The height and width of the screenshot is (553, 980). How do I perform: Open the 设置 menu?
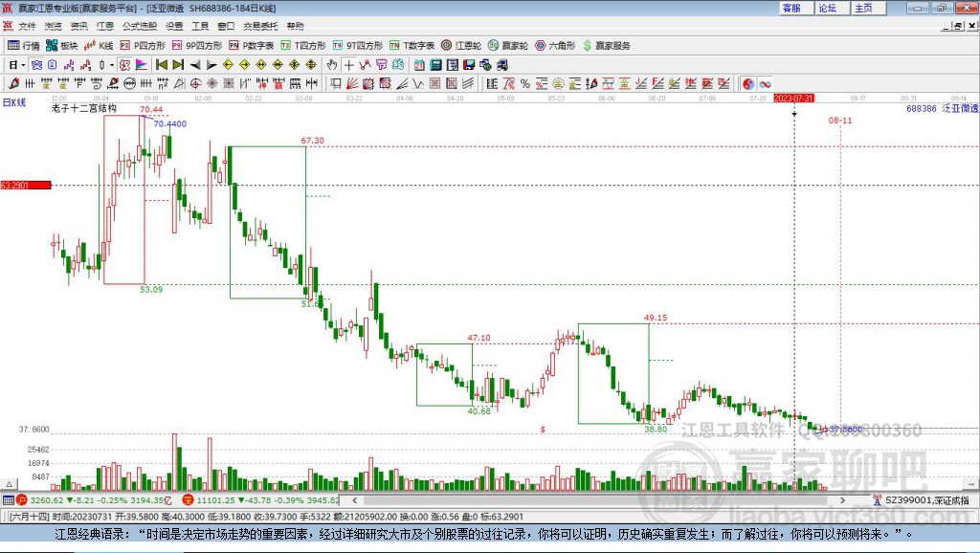click(174, 26)
